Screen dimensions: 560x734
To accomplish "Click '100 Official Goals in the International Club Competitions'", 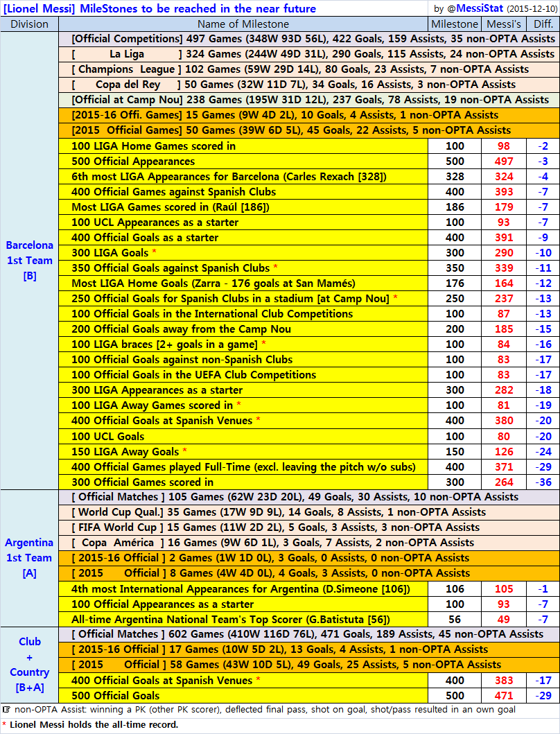I will point(243,314).
